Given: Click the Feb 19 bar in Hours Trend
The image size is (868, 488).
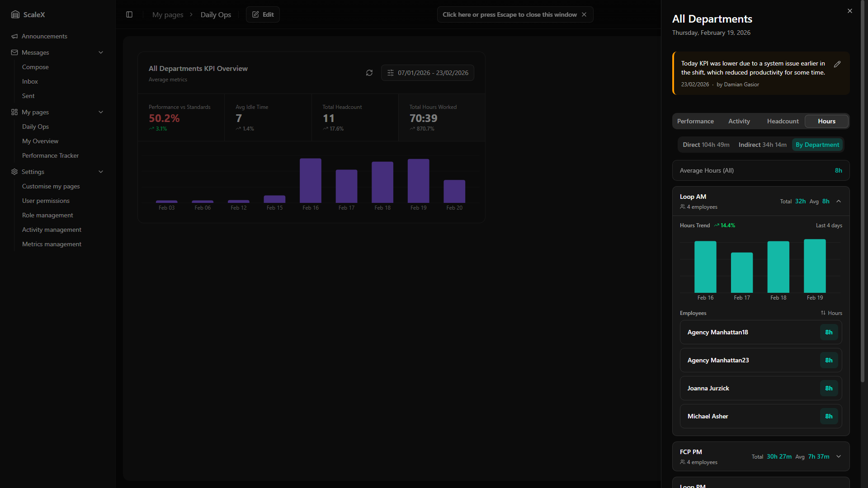Looking at the screenshot, I should [815, 266].
